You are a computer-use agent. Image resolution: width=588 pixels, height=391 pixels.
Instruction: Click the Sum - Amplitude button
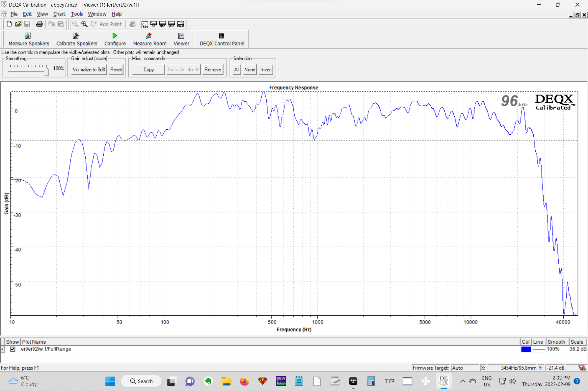click(x=183, y=69)
